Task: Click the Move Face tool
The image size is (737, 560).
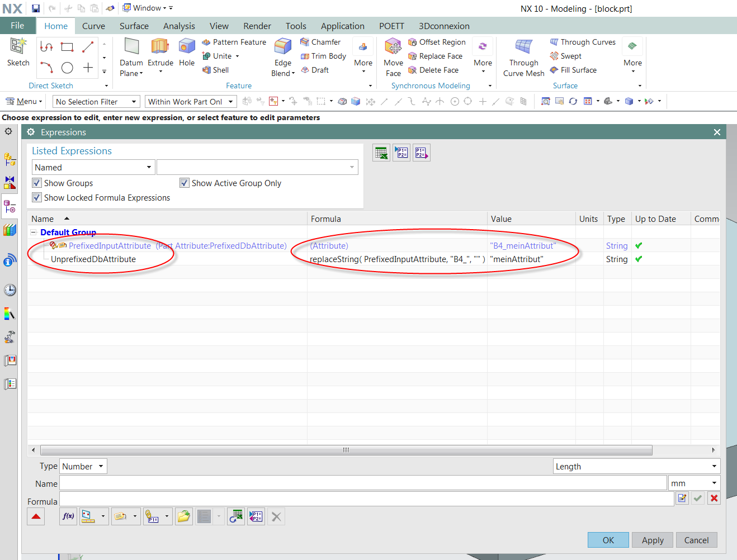Action: (x=393, y=57)
